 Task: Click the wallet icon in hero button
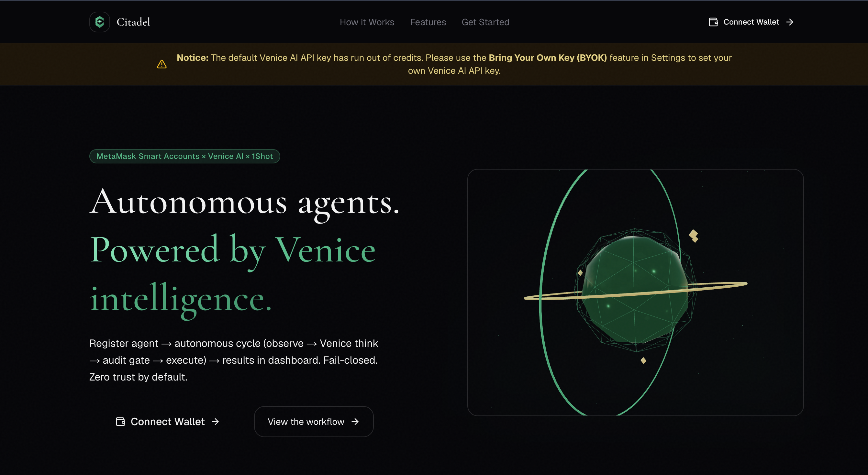pos(121,421)
